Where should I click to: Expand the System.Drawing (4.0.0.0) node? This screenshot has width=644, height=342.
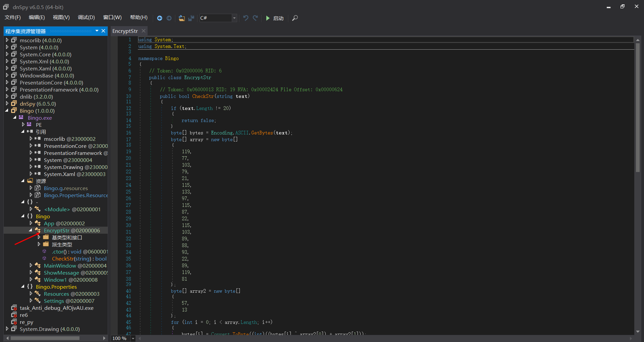(7, 329)
